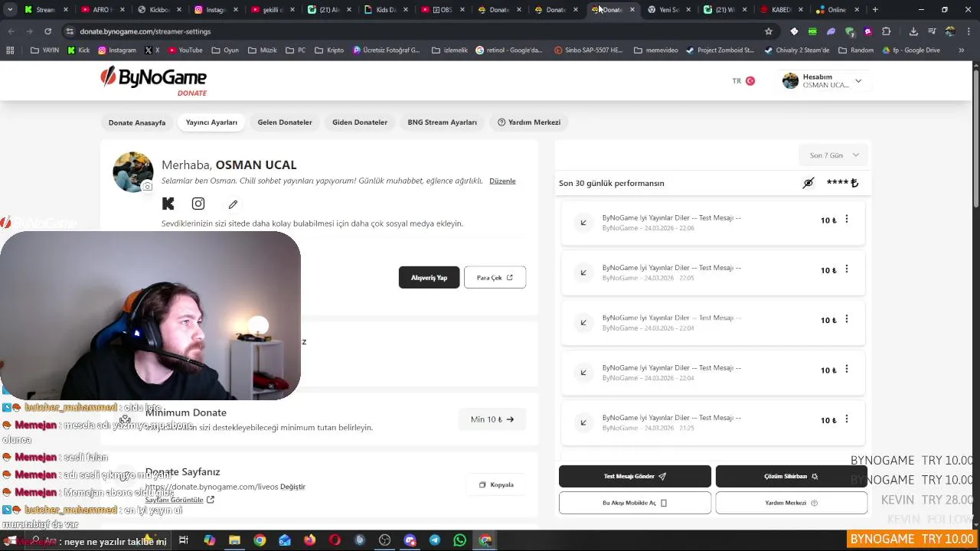The height and width of the screenshot is (551, 980).
Task: Click the Kopyala button
Action: coord(496,484)
